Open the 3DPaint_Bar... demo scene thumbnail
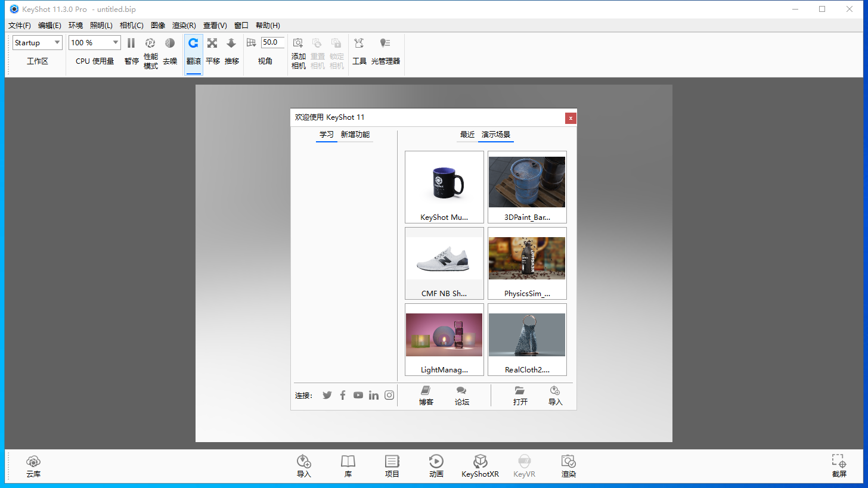The width and height of the screenshot is (868, 488). (527, 187)
